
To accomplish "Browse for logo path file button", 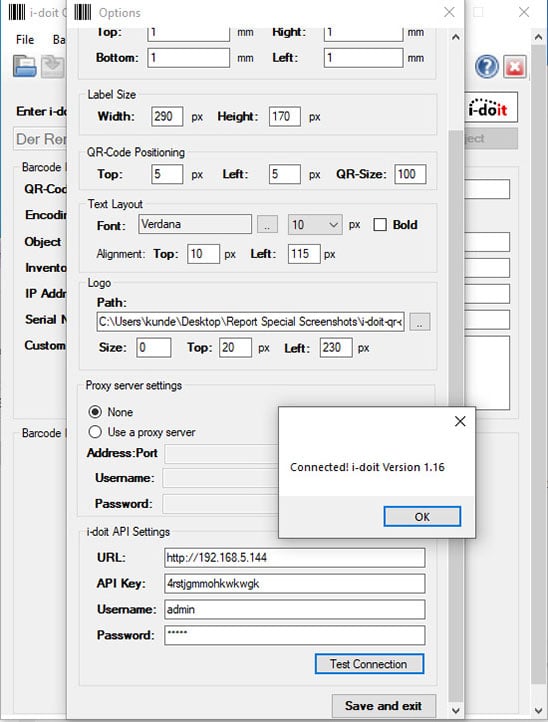I will [420, 322].
